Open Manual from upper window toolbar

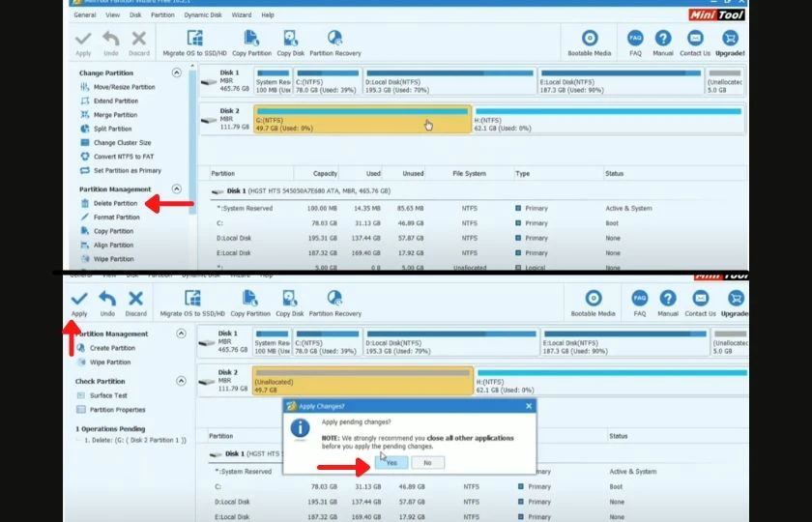[x=663, y=43]
